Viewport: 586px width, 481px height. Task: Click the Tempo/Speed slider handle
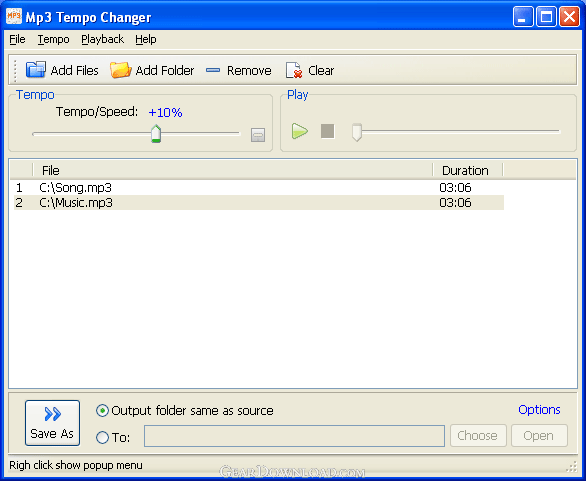pyautogui.click(x=156, y=133)
